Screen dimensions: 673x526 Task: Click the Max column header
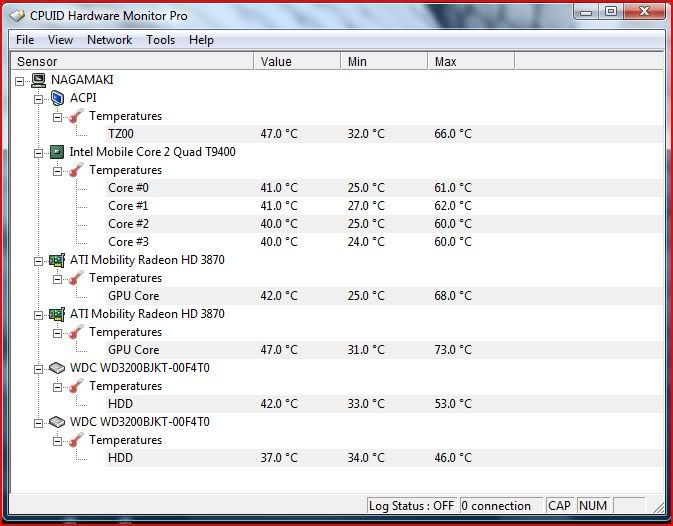click(471, 61)
